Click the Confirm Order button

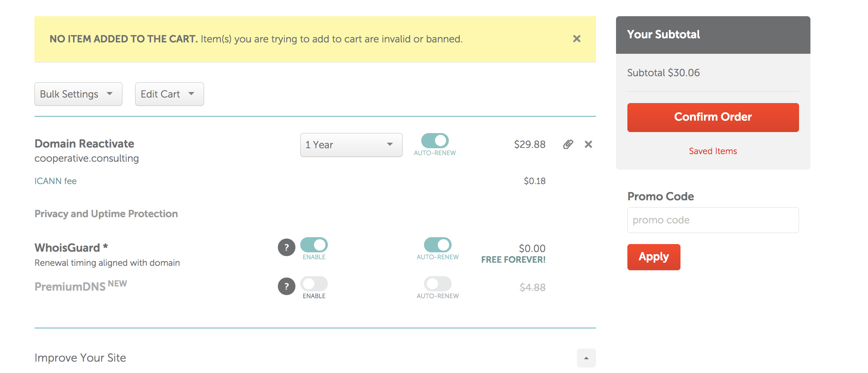coord(713,117)
